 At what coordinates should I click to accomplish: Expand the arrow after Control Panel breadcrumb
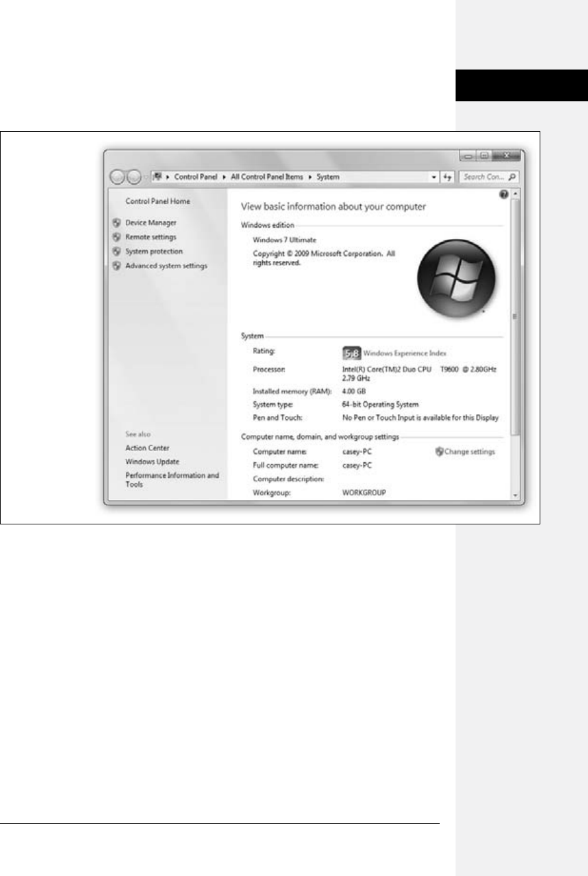(x=224, y=177)
